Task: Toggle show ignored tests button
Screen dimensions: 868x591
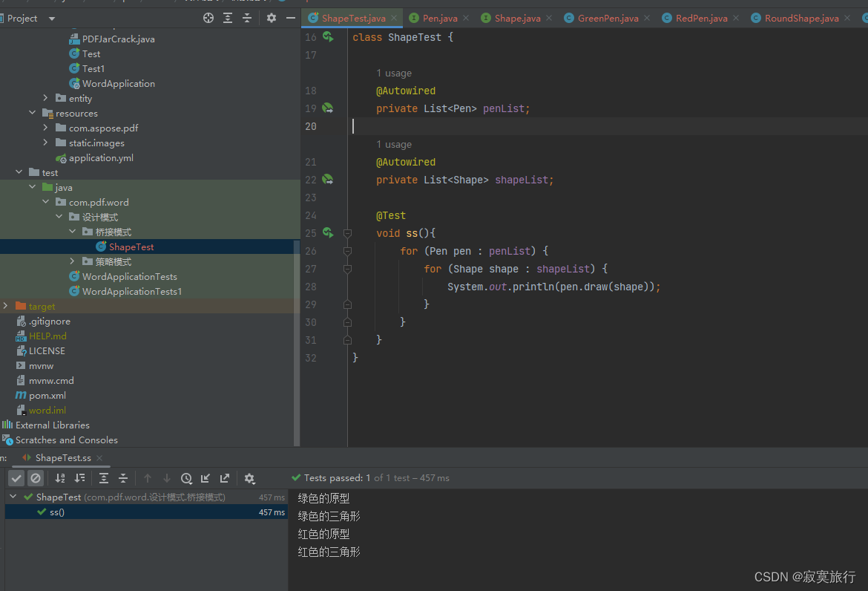Action: click(x=36, y=478)
